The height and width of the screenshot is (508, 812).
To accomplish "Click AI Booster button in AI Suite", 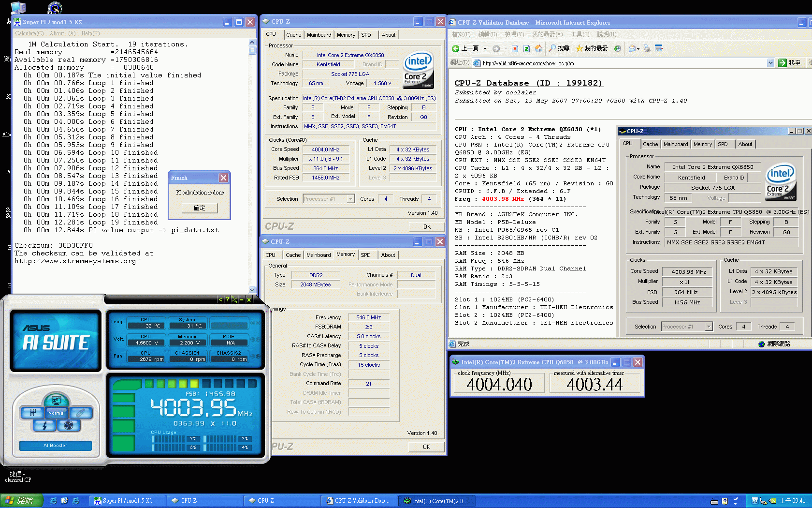I will pos(56,446).
